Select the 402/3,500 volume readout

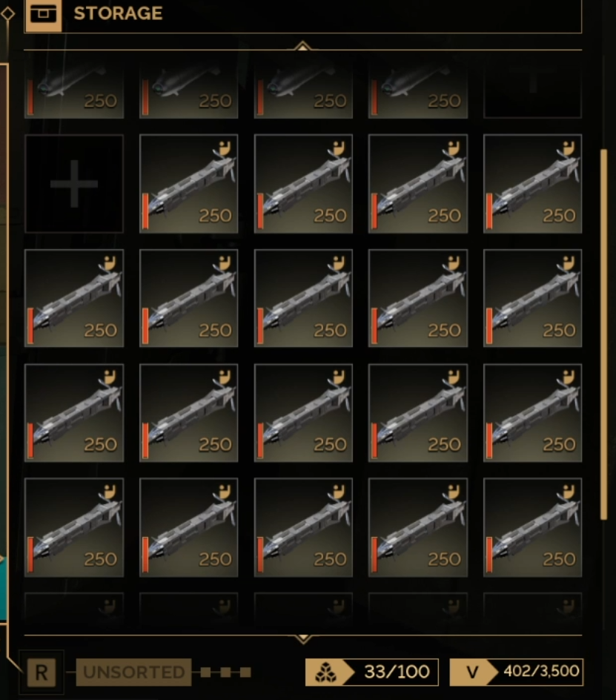pyautogui.click(x=541, y=671)
